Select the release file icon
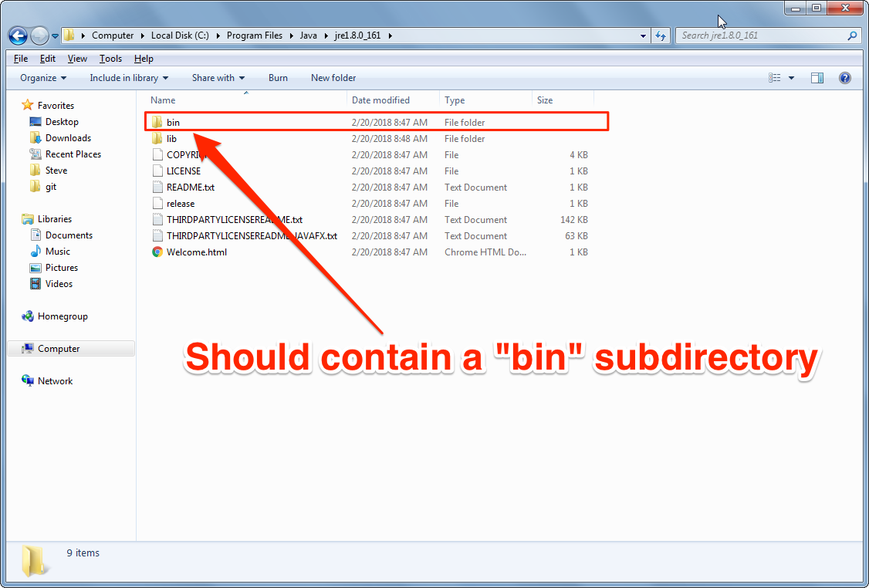This screenshot has width=869, height=588. pyautogui.click(x=157, y=204)
